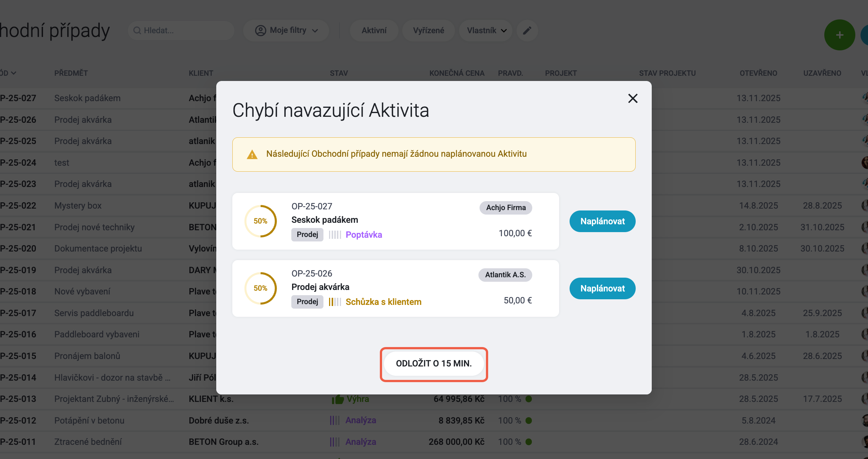
Task: Sort by the STAV column header
Action: pos(339,73)
